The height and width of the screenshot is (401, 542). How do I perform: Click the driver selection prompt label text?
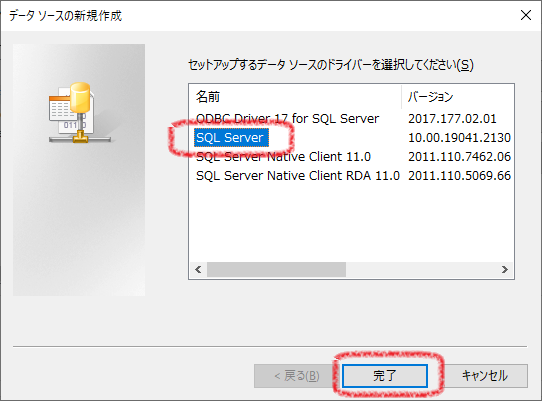click(331, 65)
